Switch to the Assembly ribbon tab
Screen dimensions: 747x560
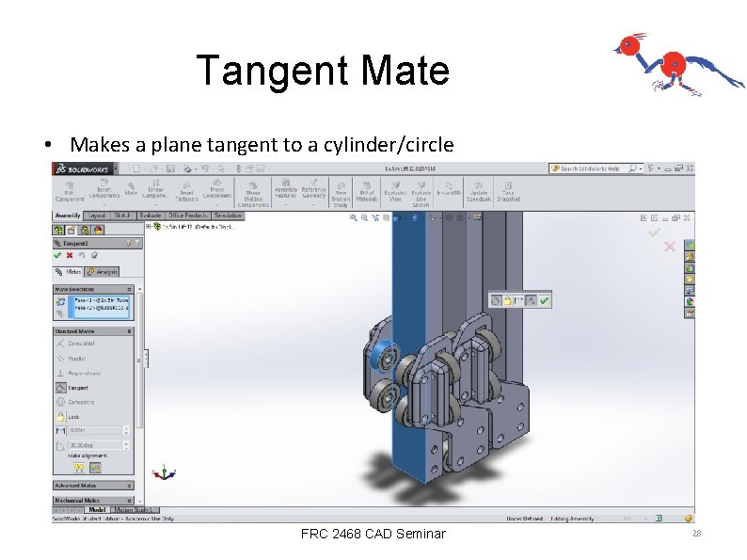(x=68, y=216)
